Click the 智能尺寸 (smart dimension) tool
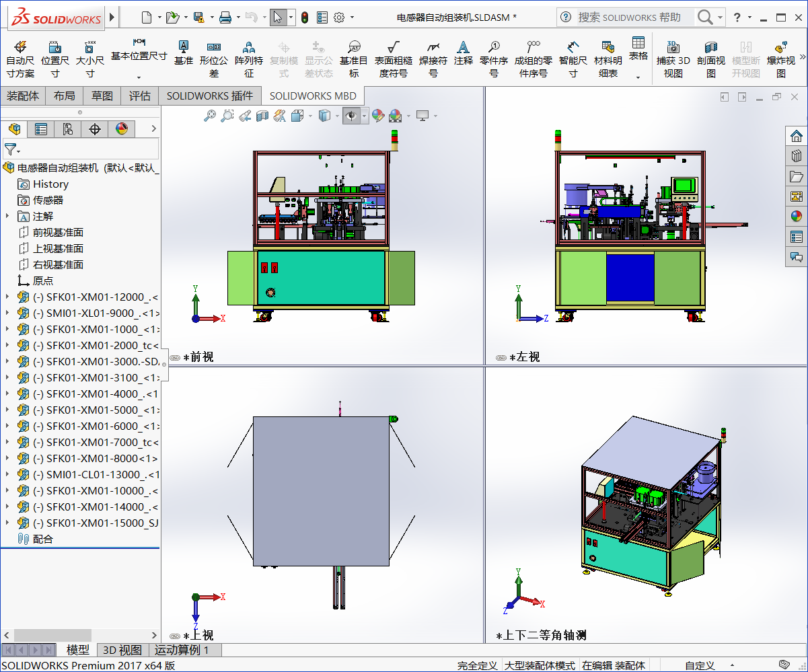The image size is (808, 672). (573, 59)
